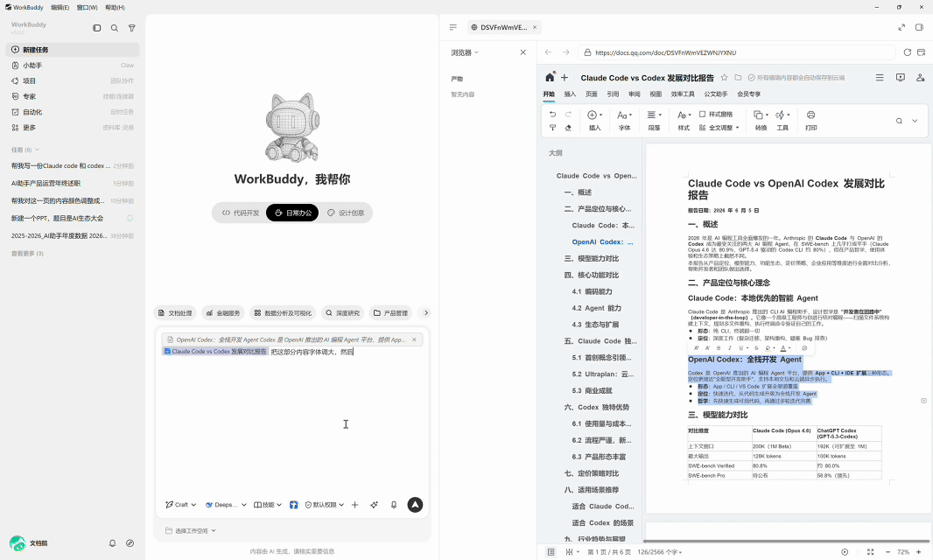Select 设计创意 mode

point(345,213)
